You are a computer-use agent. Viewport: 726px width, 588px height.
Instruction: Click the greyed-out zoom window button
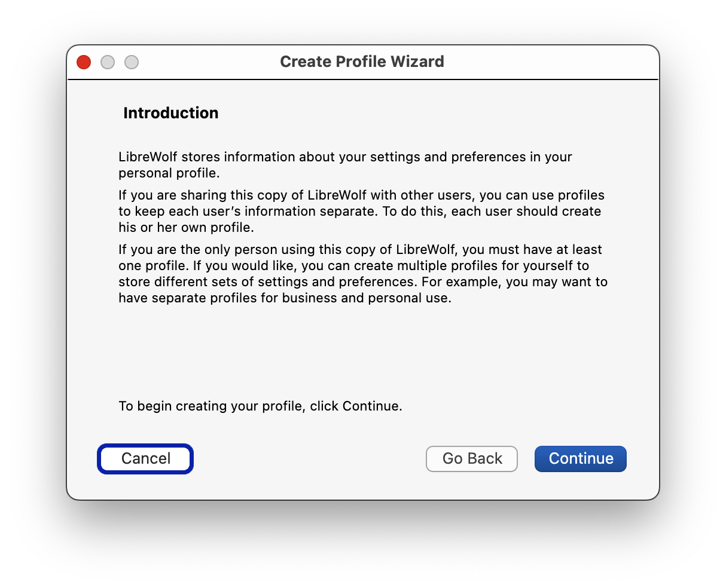132,62
